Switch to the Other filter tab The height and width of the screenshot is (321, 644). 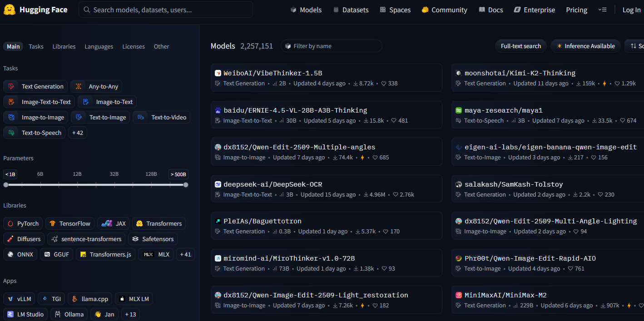click(161, 46)
